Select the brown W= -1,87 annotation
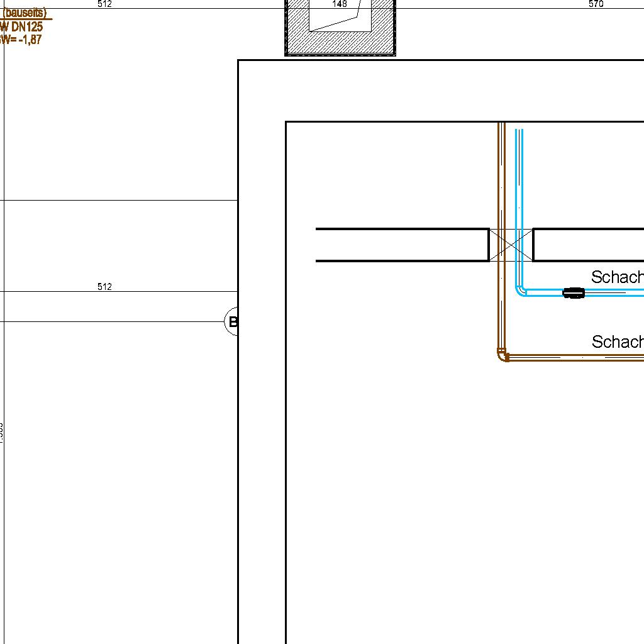 point(21,40)
